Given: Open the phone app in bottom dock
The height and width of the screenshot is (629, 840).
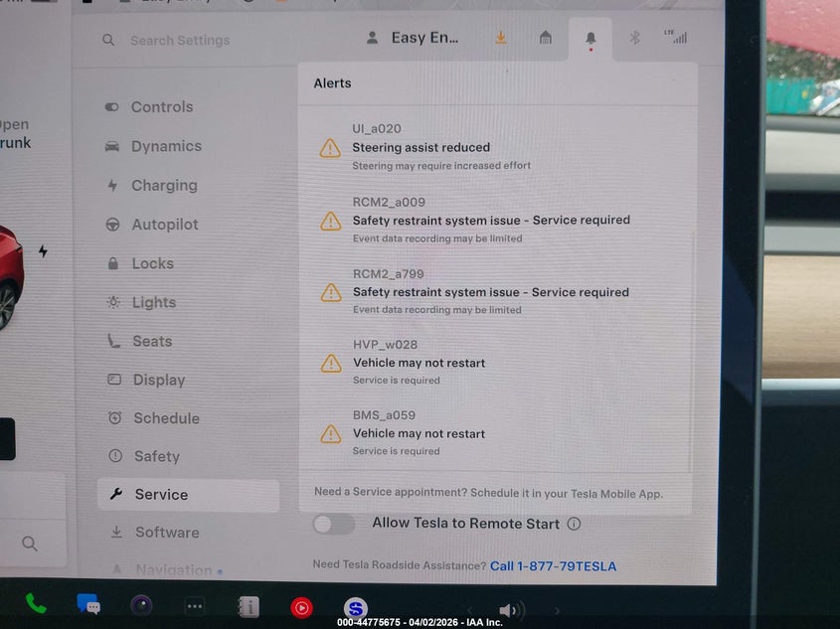Looking at the screenshot, I should (x=36, y=603).
